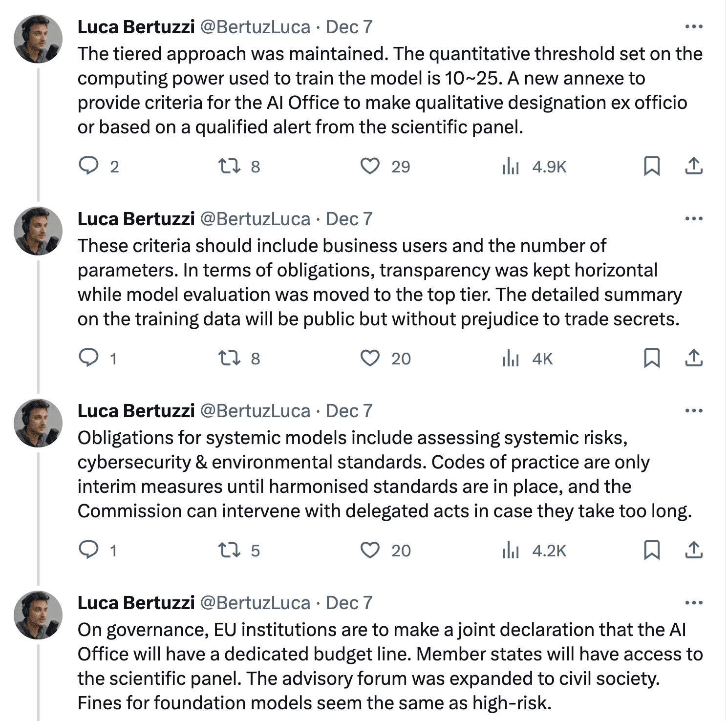Open Luca Bertuzzi name on governance tweet
Screen dimensions: 728x721
coord(136,603)
